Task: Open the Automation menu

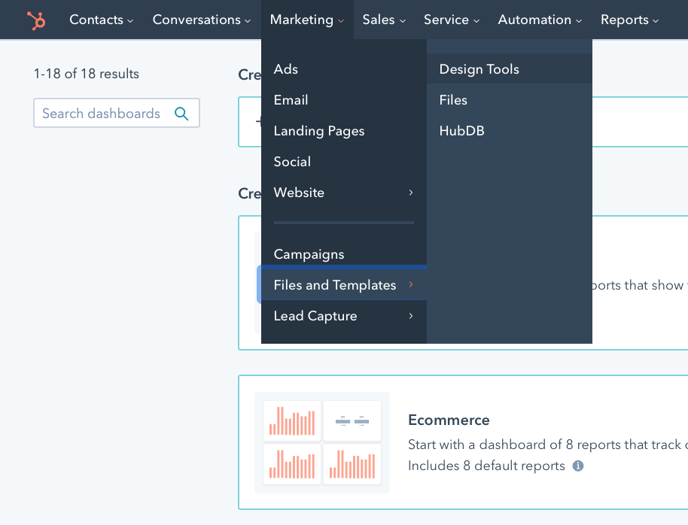Action: coord(540,20)
